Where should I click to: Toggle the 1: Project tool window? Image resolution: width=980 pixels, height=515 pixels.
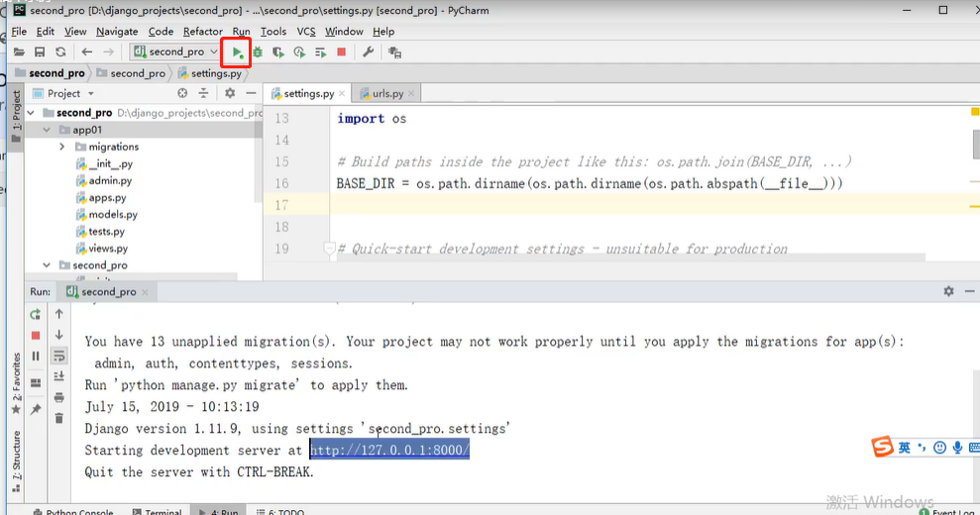coord(16,117)
